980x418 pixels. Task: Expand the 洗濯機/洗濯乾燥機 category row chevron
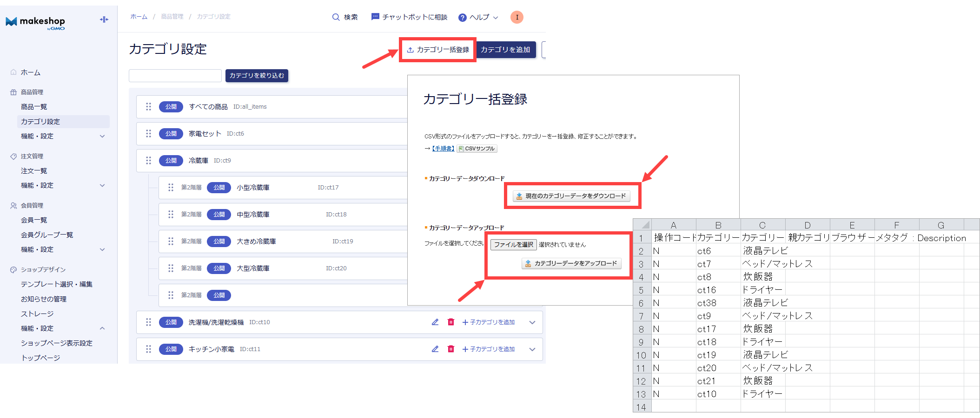(x=532, y=322)
